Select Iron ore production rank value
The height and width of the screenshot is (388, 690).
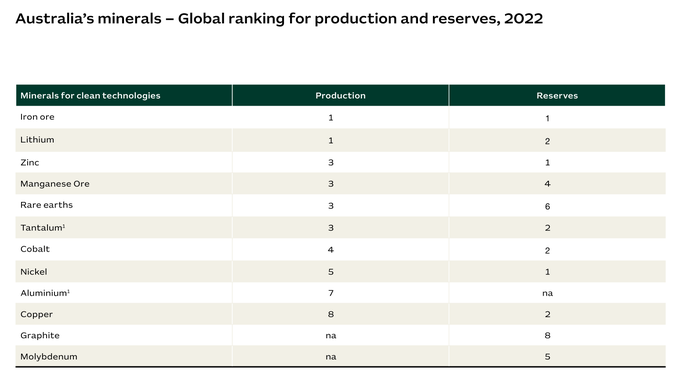coord(330,118)
